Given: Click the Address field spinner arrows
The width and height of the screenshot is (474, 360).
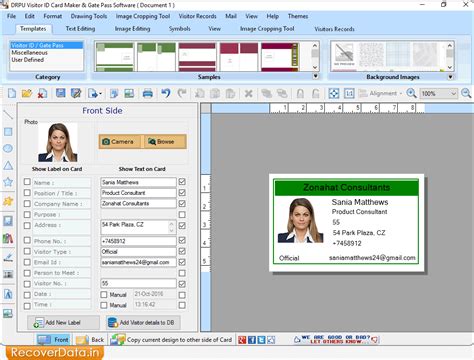Looking at the screenshot, I should 171,227.
